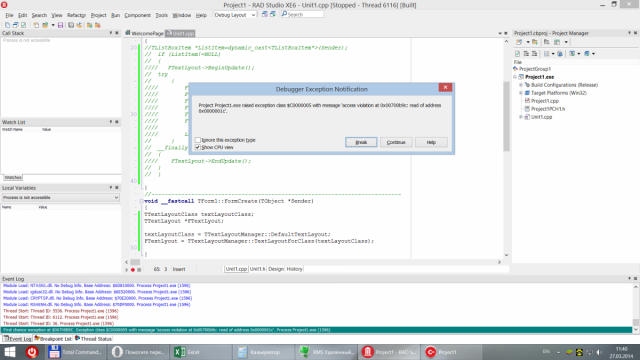Viewport: 640px width, 360px height.
Task: Expand the Unit1.cpp tree node
Action: pos(521,117)
